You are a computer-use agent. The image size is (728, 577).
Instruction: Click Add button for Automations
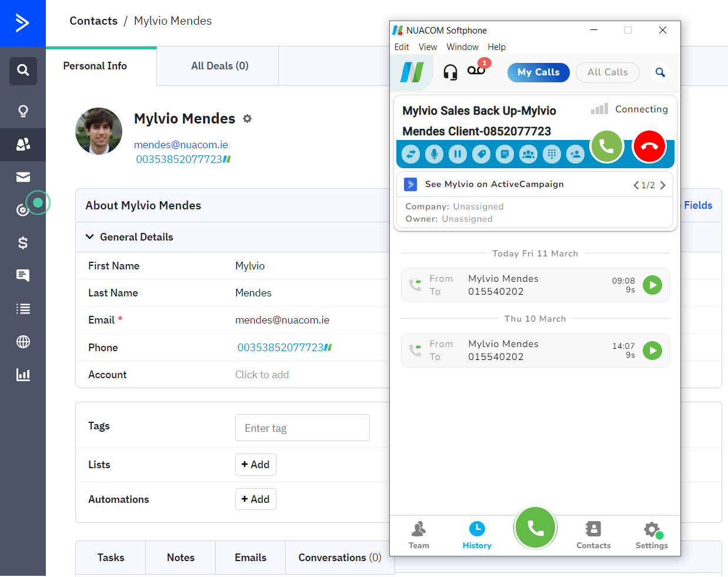(255, 499)
